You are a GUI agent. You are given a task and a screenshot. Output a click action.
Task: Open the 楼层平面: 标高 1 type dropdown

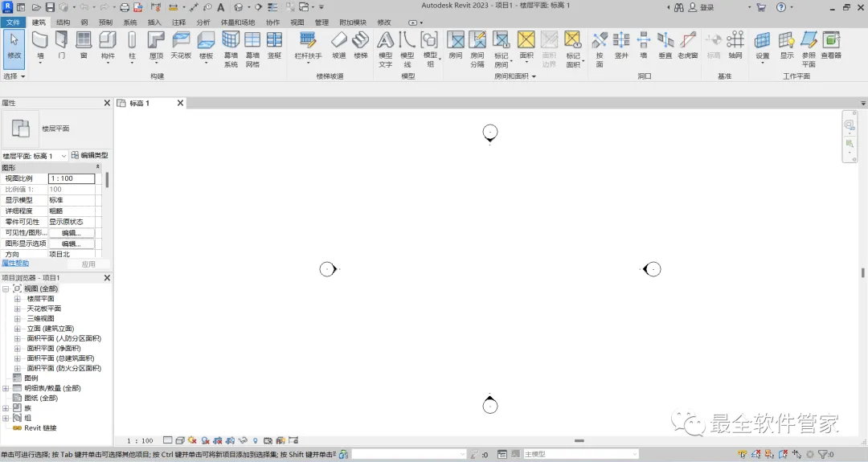point(35,156)
